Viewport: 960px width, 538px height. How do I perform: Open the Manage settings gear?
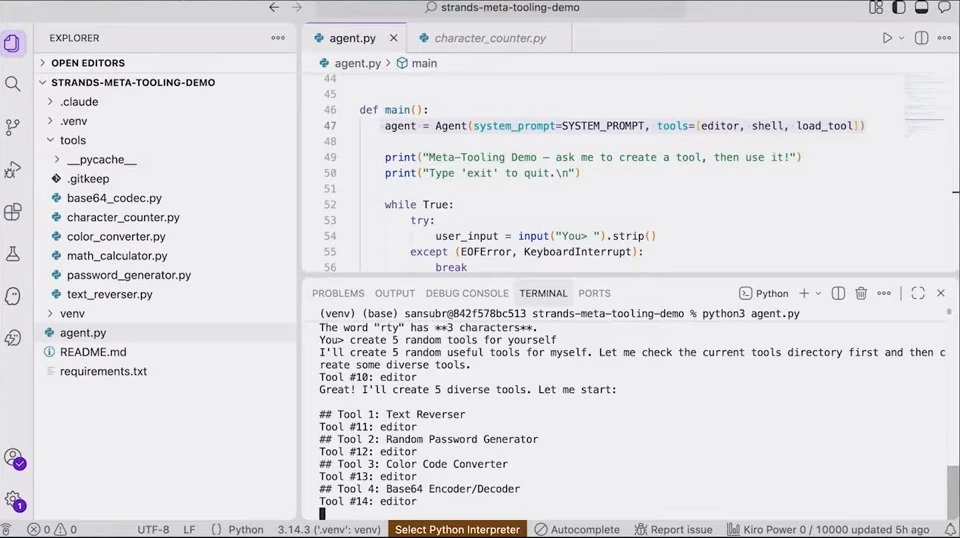coord(13,501)
